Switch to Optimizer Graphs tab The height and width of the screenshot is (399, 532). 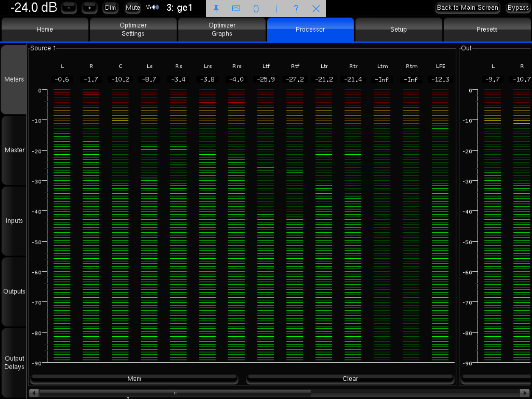tap(222, 30)
